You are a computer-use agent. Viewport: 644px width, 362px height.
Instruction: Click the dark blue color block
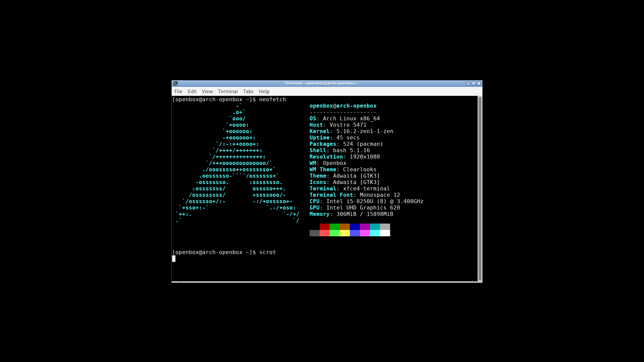355,227
